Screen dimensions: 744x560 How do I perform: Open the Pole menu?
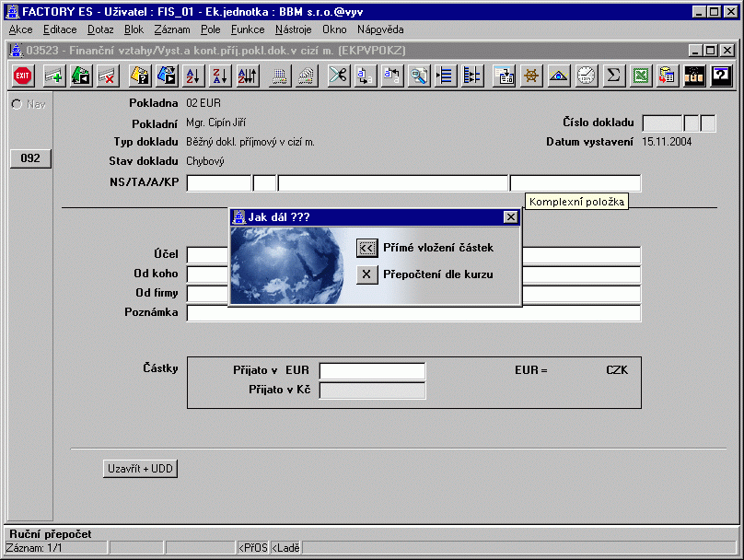[x=210, y=29]
